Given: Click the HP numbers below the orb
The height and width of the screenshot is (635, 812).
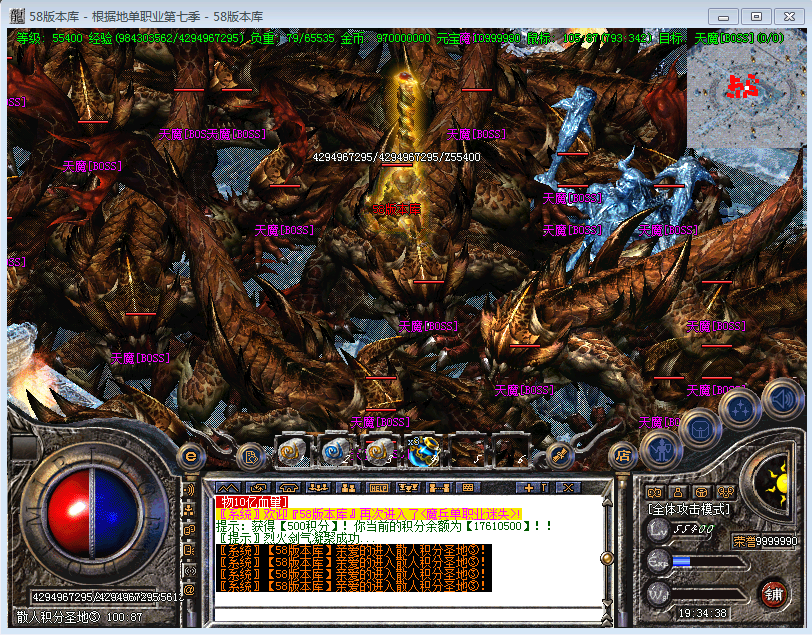Looking at the screenshot, I should [x=108, y=597].
